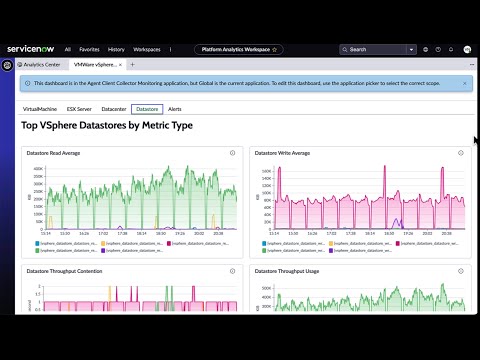The width and height of the screenshot is (480, 360).
Task: Toggle blue legend series in Write Average
Action: pos(294,244)
